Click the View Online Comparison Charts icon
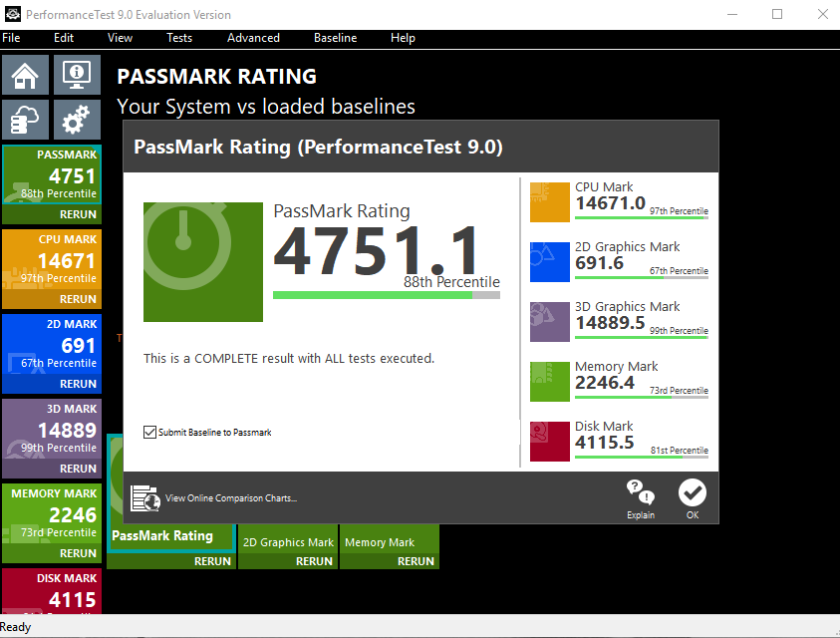 coord(145,498)
